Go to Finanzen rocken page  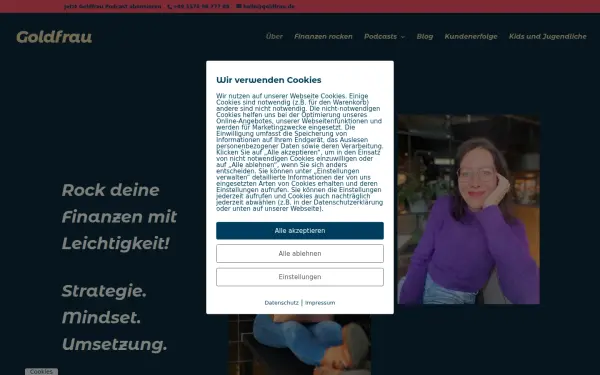tap(323, 36)
